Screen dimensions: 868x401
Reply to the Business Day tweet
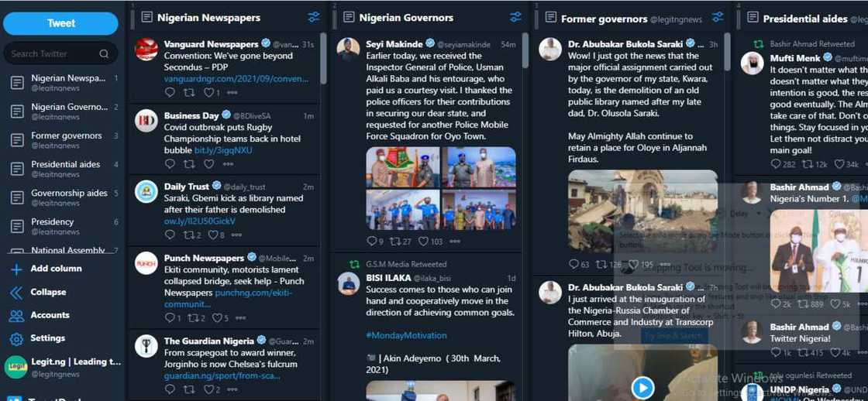click(170, 164)
